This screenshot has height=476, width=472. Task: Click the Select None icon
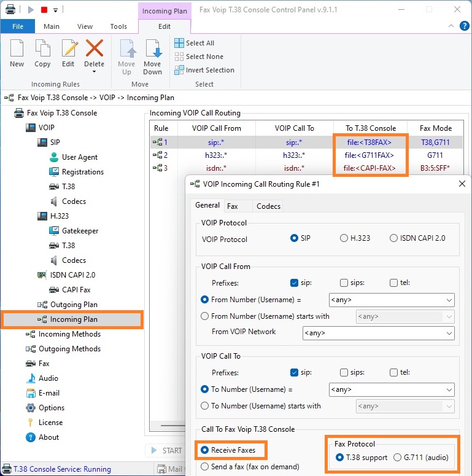tap(179, 57)
